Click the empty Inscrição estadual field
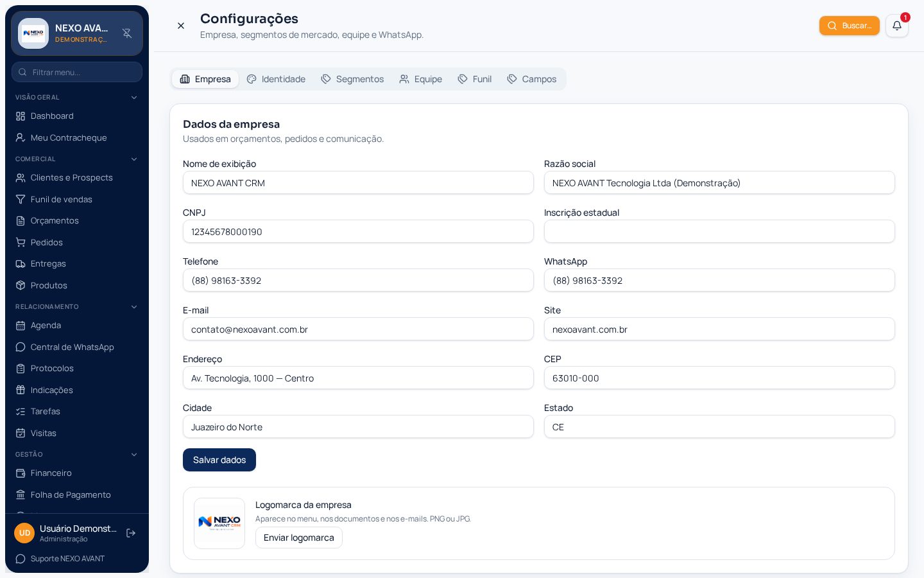This screenshot has height=578, width=924. pyautogui.click(x=719, y=231)
